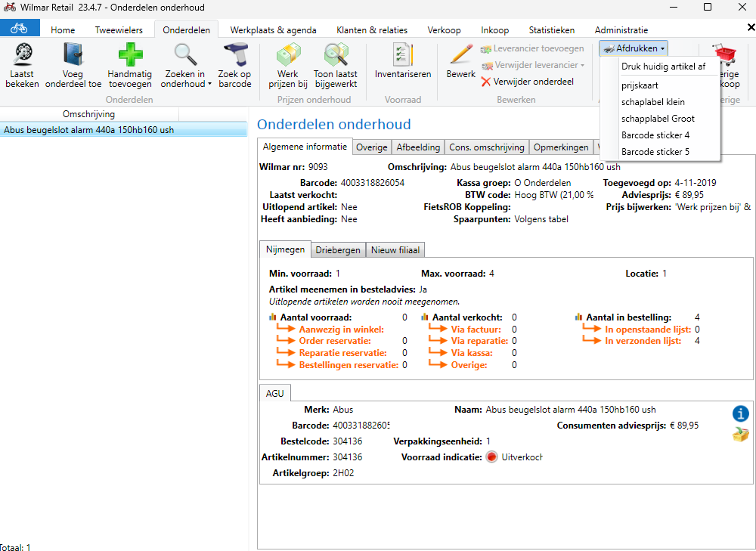This screenshot has height=551, width=756.
Task: Click the Bewerk pencil icon
Action: pyautogui.click(x=460, y=55)
